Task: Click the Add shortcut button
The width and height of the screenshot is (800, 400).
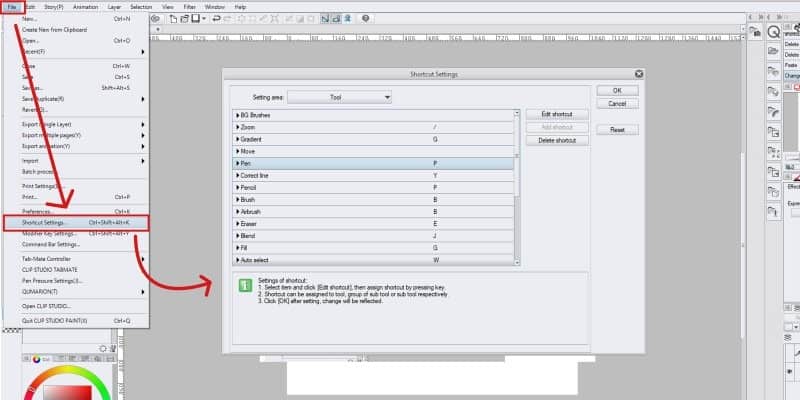Action: [557, 128]
